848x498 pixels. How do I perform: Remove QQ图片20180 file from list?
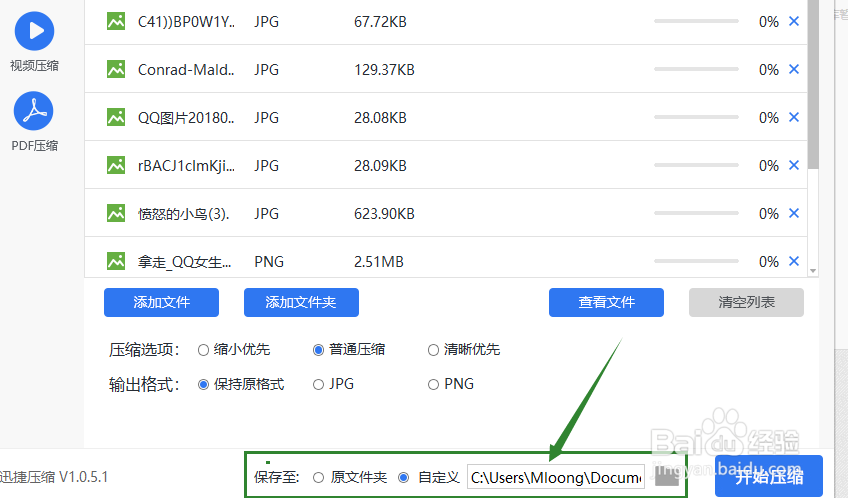(x=794, y=117)
